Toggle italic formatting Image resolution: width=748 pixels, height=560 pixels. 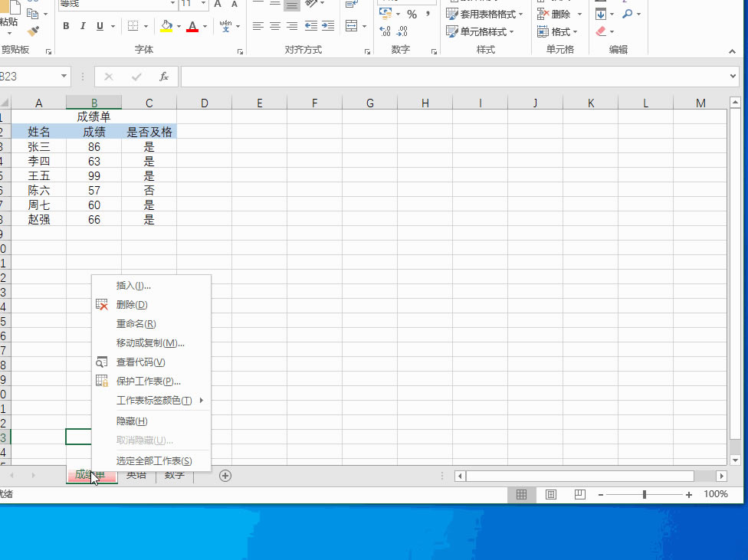click(x=82, y=25)
